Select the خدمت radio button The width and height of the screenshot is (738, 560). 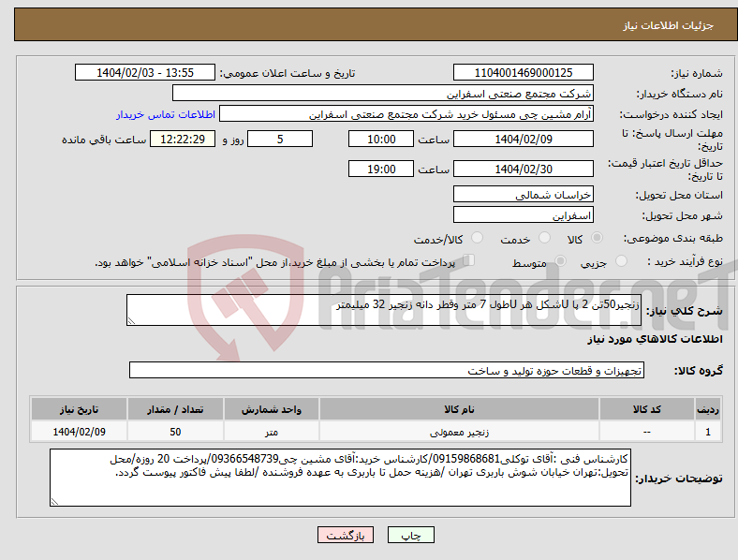click(544, 238)
